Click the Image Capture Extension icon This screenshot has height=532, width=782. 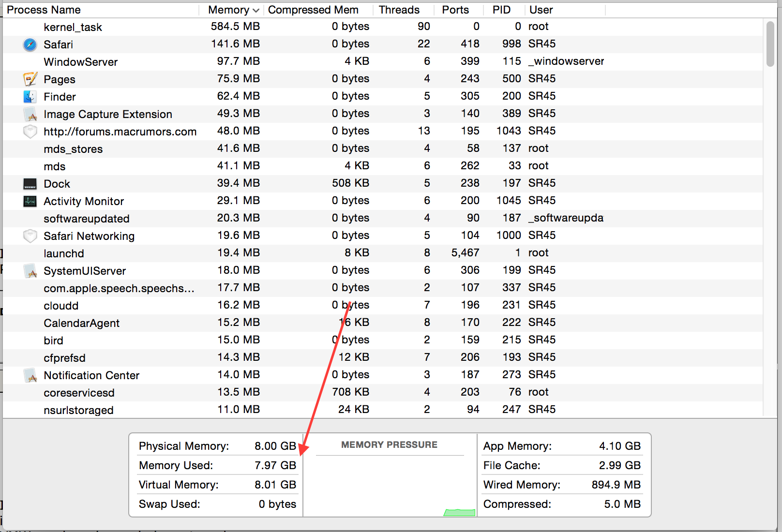pyautogui.click(x=30, y=114)
